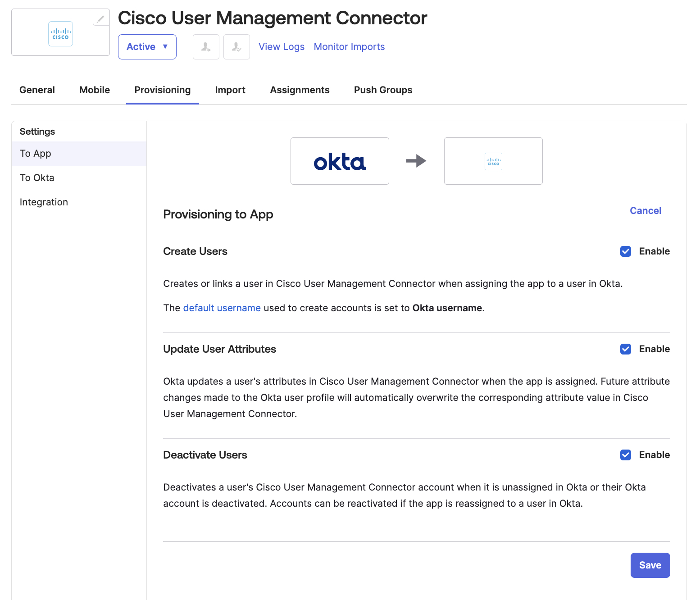Open the View Logs link
Screen dimensions: 700x600
(282, 47)
